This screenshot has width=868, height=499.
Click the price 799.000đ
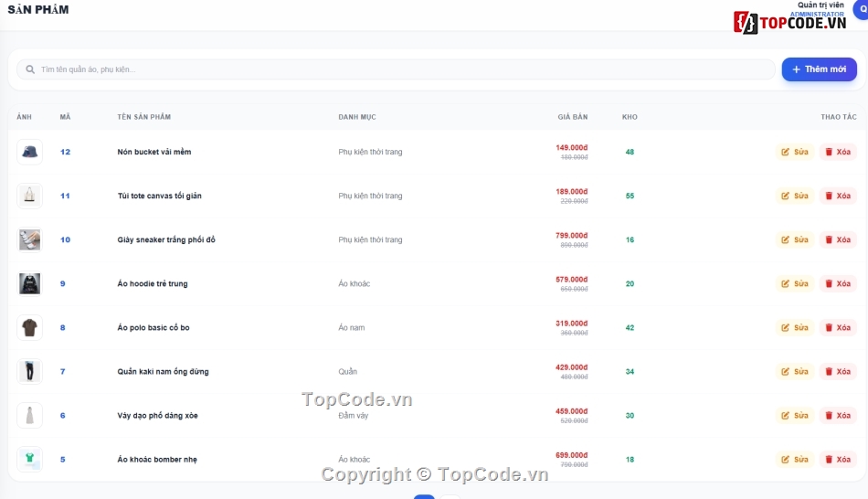[572, 236]
